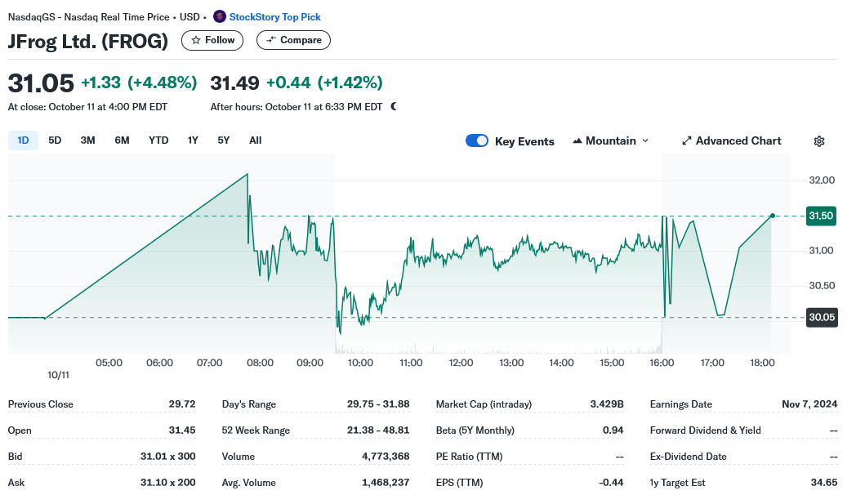
Task: Click the 16:00 time axis label
Action: (662, 363)
